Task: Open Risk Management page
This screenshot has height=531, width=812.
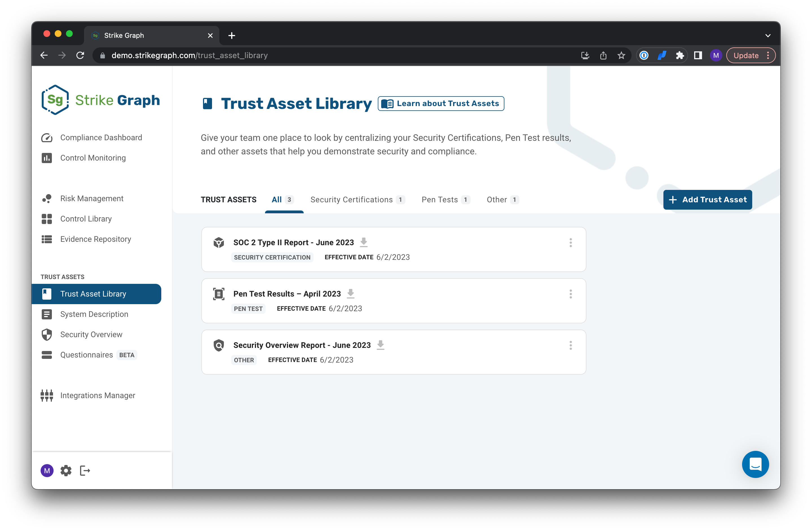Action: [x=92, y=198]
